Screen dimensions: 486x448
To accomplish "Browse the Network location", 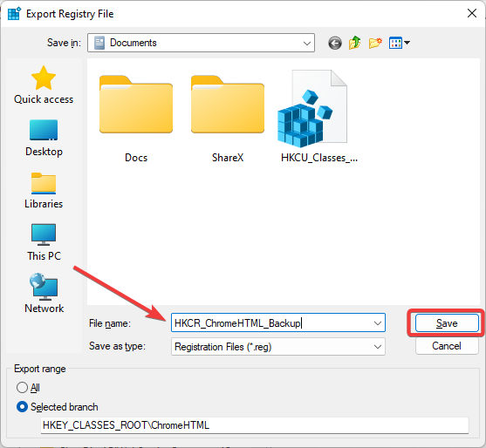I will tap(44, 294).
